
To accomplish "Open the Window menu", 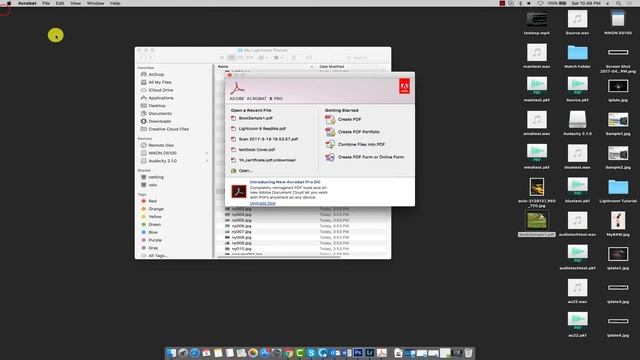I will tap(95, 3).
